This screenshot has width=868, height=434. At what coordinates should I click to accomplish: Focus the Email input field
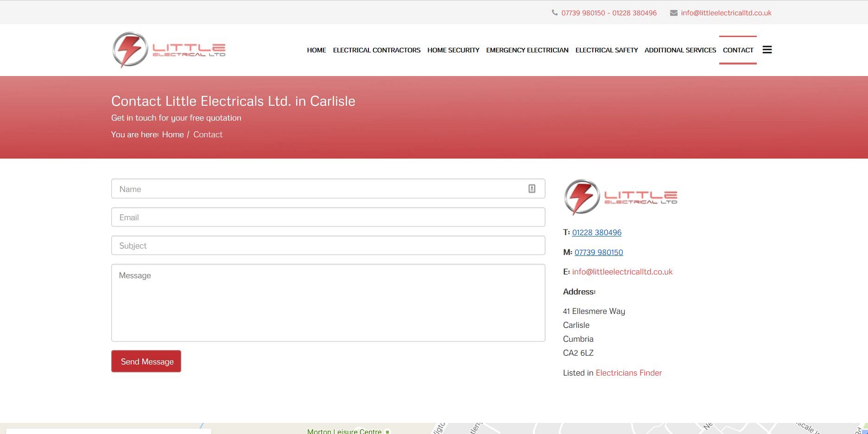pos(328,217)
